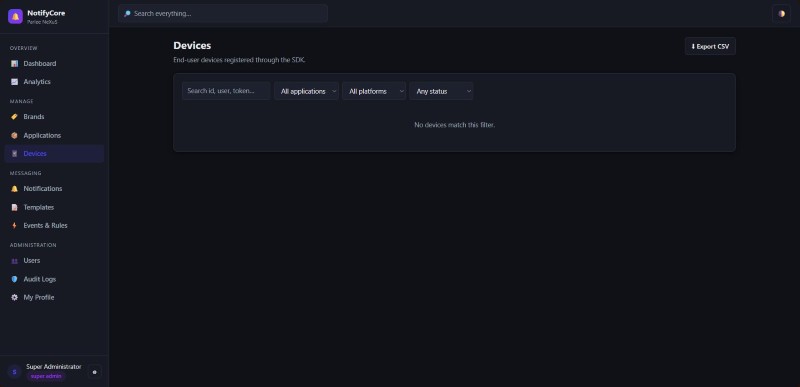Navigate to Brands

pyautogui.click(x=54, y=117)
